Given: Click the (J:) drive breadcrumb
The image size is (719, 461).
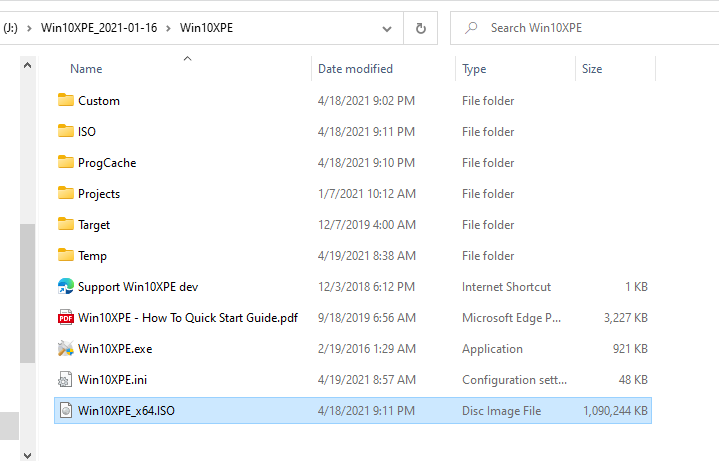Looking at the screenshot, I should point(10,28).
